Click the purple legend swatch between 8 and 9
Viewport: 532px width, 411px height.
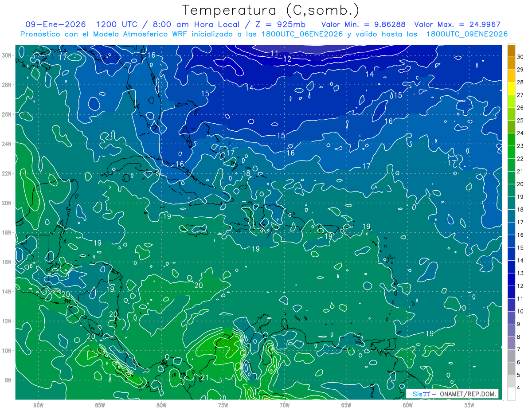tap(512, 330)
